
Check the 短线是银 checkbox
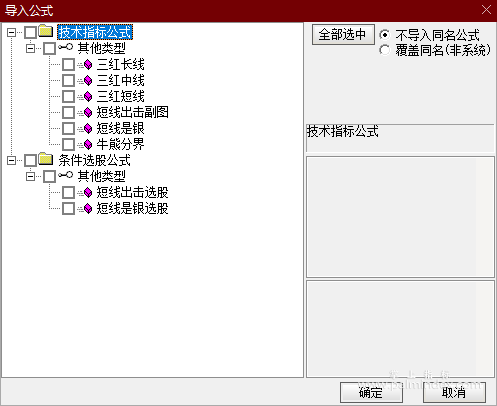pyautogui.click(x=68, y=128)
